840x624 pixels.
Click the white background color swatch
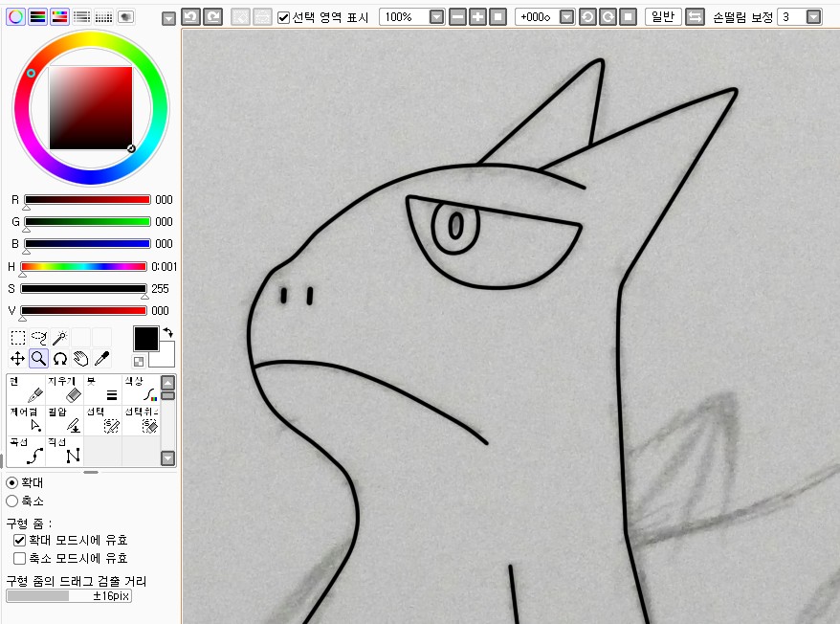[165, 358]
